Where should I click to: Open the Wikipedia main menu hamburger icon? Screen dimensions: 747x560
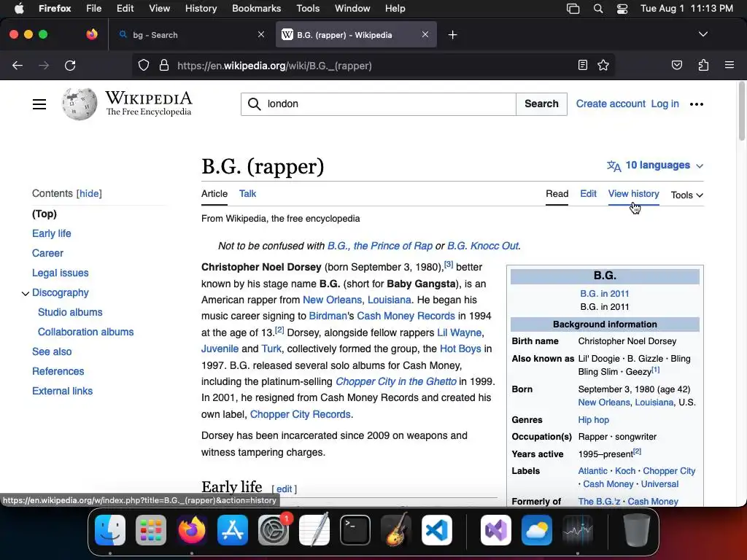click(39, 104)
